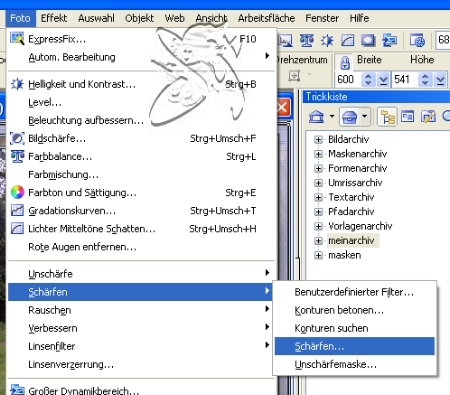Open the Effekt menu
This screenshot has height=395, width=450.
pyautogui.click(x=54, y=18)
